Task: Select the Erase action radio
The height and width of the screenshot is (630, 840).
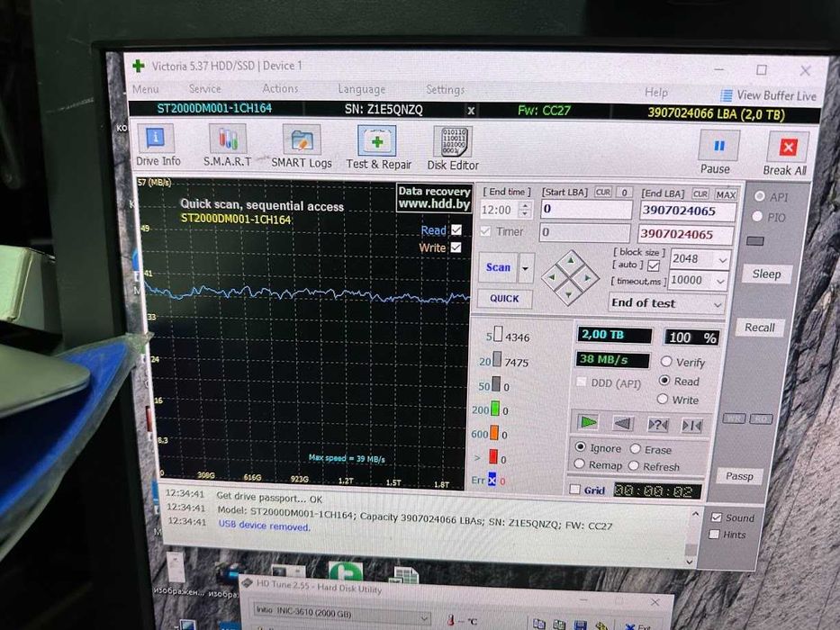Action: (636, 448)
